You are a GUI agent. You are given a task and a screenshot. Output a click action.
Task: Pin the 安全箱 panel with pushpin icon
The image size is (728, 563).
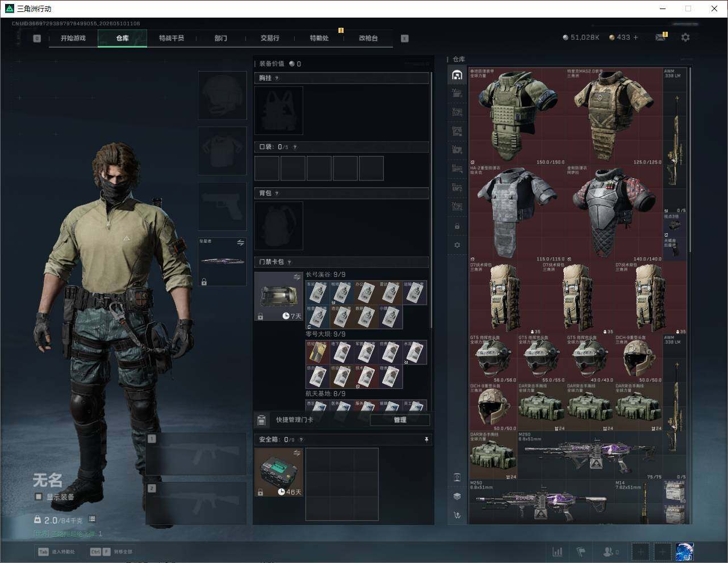point(426,440)
